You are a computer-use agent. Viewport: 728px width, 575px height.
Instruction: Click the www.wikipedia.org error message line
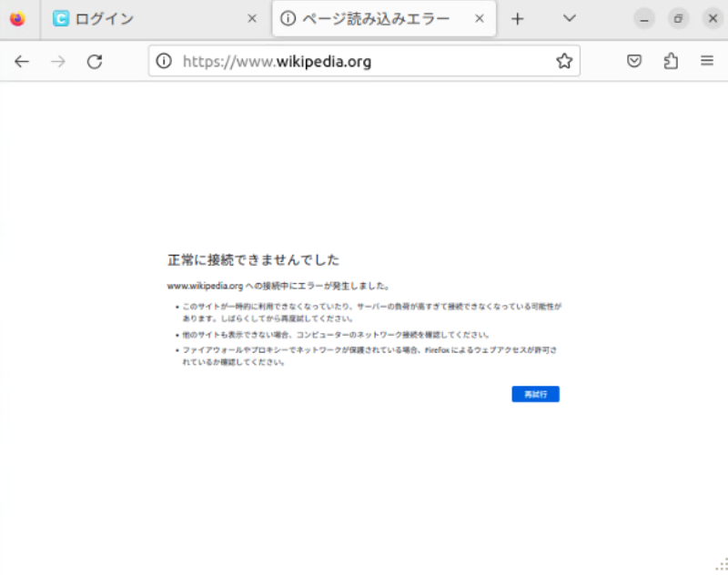tap(278, 286)
